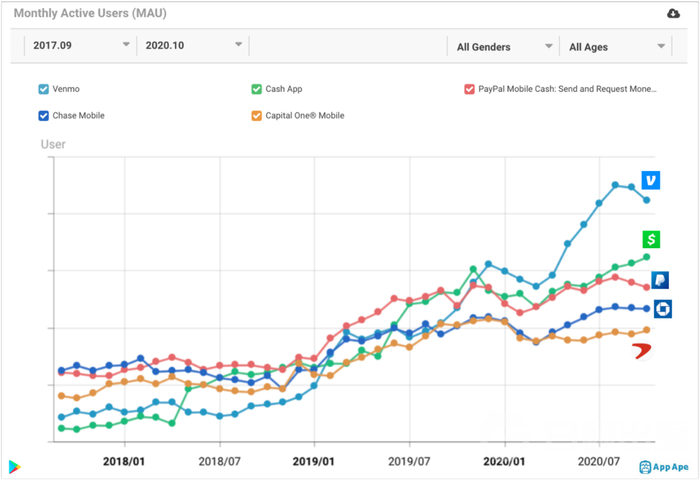The height and width of the screenshot is (480, 700).
Task: Click the Venmo logo on chart
Action: coord(652,181)
